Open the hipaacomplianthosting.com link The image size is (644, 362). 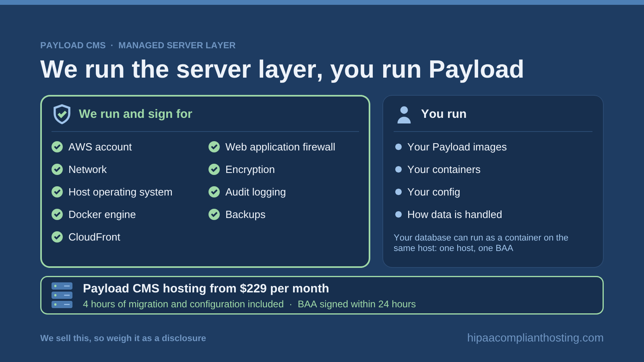coord(535,338)
